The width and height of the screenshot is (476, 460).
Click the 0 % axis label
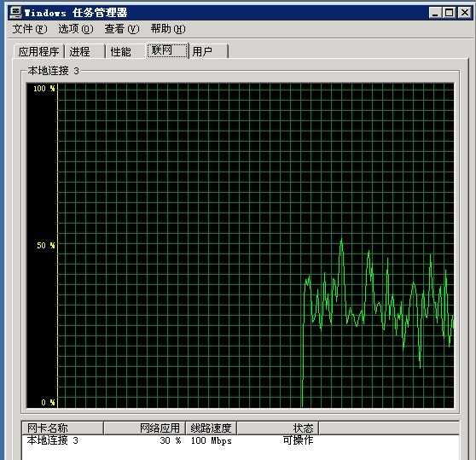(x=48, y=402)
